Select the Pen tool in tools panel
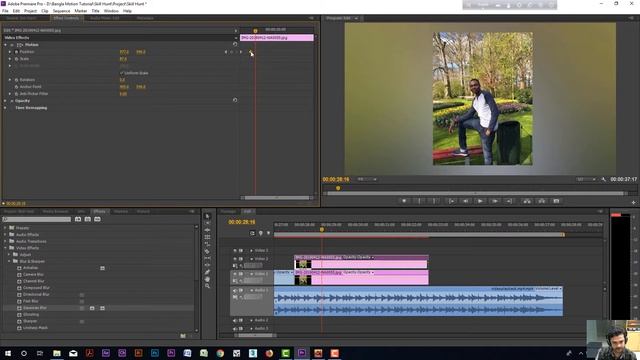 click(207, 272)
